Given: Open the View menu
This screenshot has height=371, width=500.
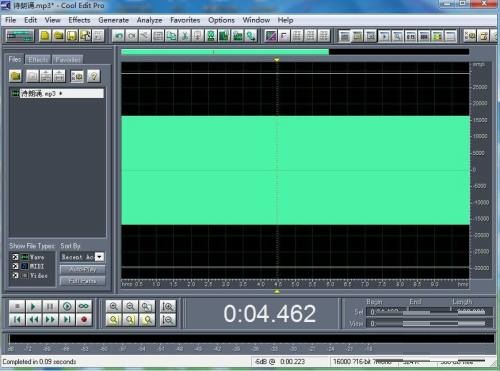Looking at the screenshot, I should click(53, 20).
